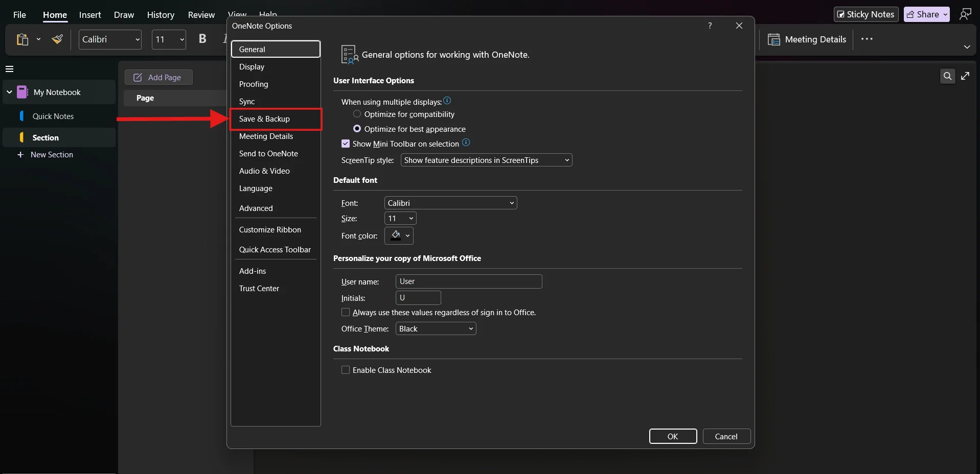The image size is (980, 474).
Task: Select the Format Painter brush icon
Action: pyautogui.click(x=57, y=39)
